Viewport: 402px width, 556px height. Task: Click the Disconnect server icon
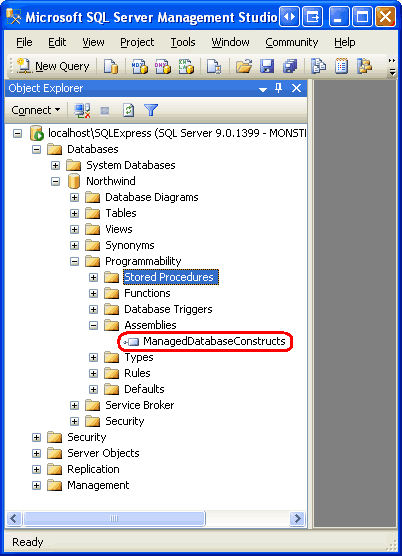(x=82, y=110)
